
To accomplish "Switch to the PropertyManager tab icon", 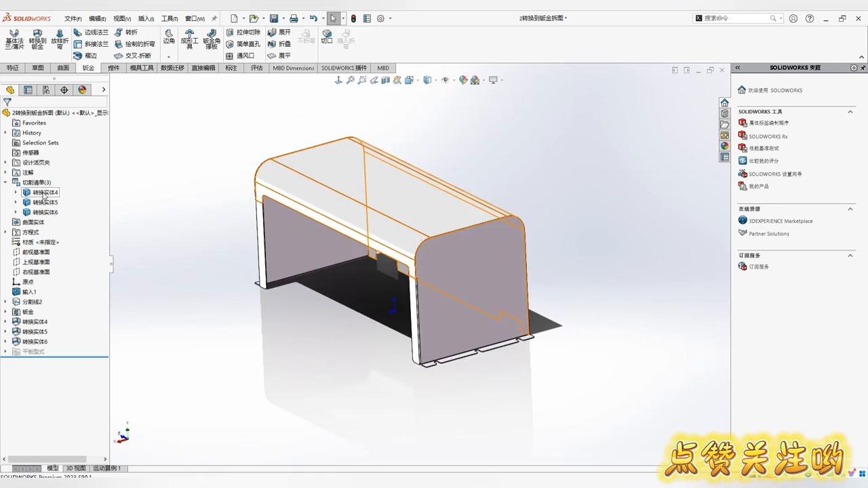I will pos(28,89).
